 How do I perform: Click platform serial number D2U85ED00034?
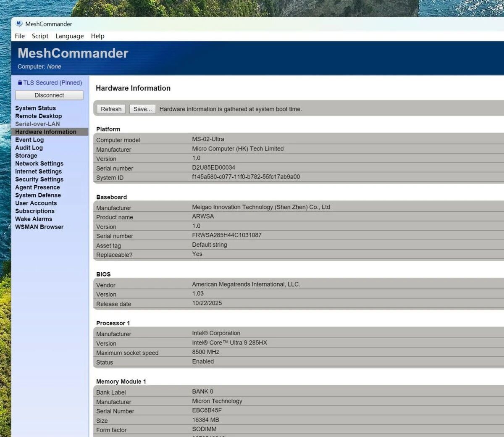pos(213,167)
